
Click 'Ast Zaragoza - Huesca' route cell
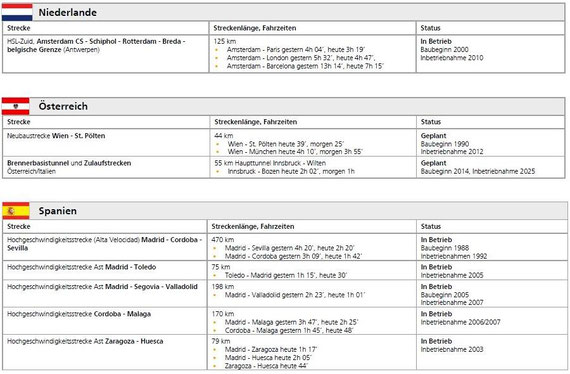tap(105, 352)
